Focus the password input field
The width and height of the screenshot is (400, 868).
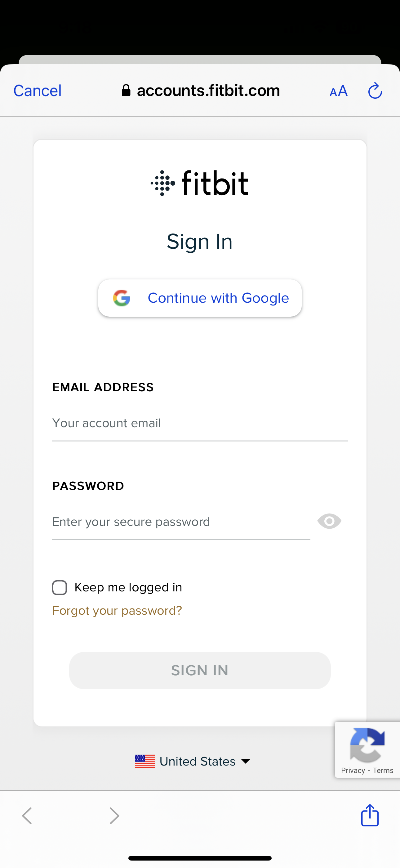181,522
